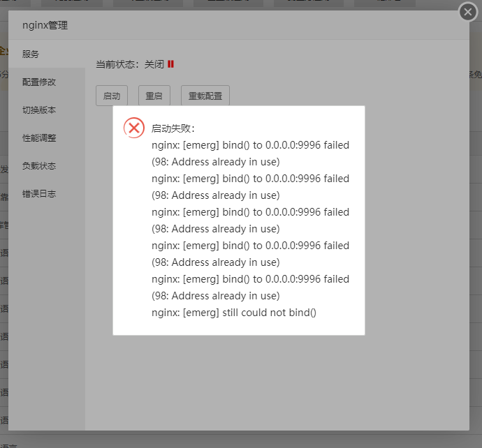Click the 启动 button to start nginx
The image size is (482, 448).
pyautogui.click(x=112, y=96)
